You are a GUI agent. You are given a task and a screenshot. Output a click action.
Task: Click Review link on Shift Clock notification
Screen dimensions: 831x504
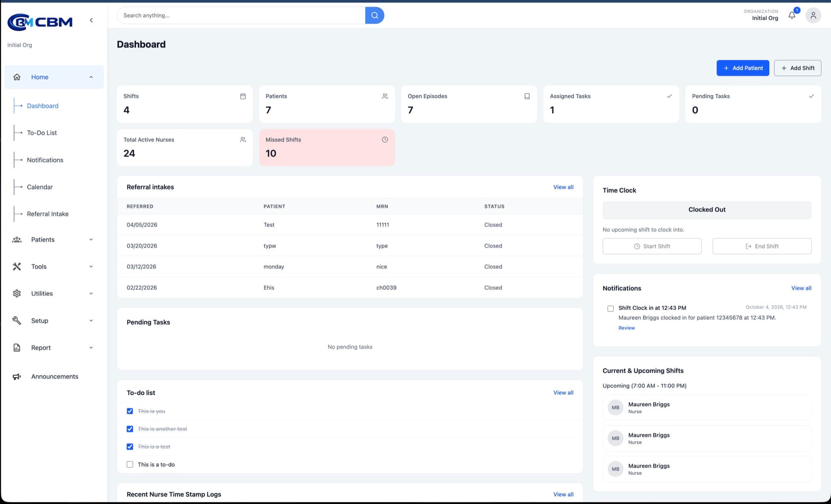pos(626,328)
